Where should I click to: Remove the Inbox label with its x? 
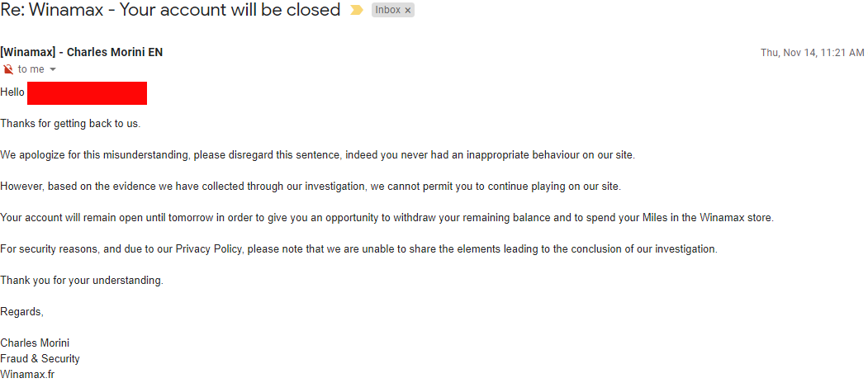pos(408,10)
